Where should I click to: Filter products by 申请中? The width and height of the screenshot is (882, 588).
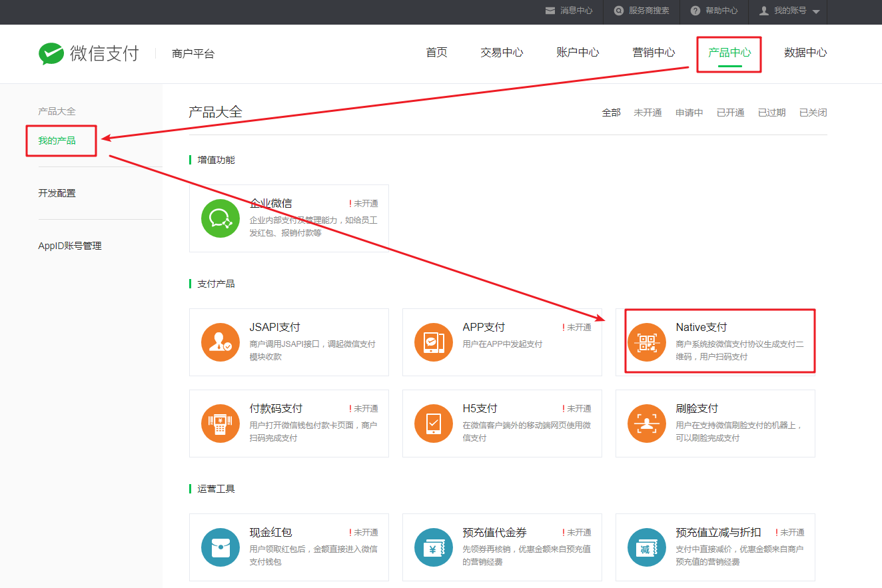click(689, 113)
